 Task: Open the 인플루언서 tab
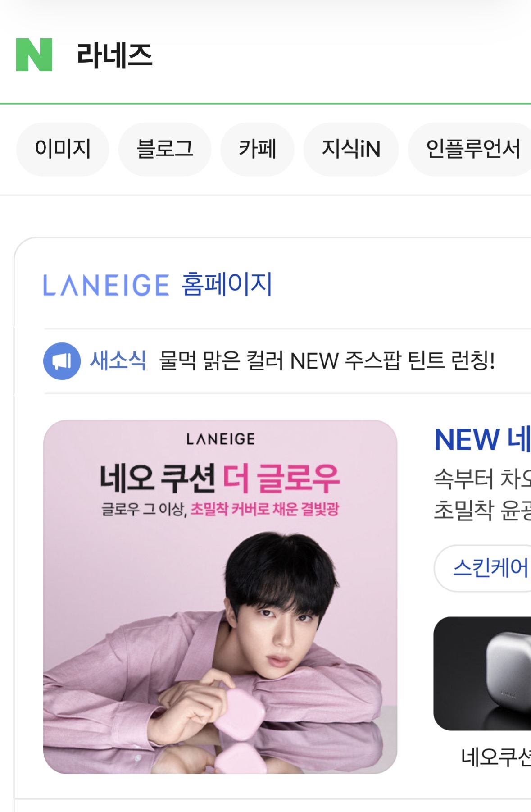[x=471, y=149]
